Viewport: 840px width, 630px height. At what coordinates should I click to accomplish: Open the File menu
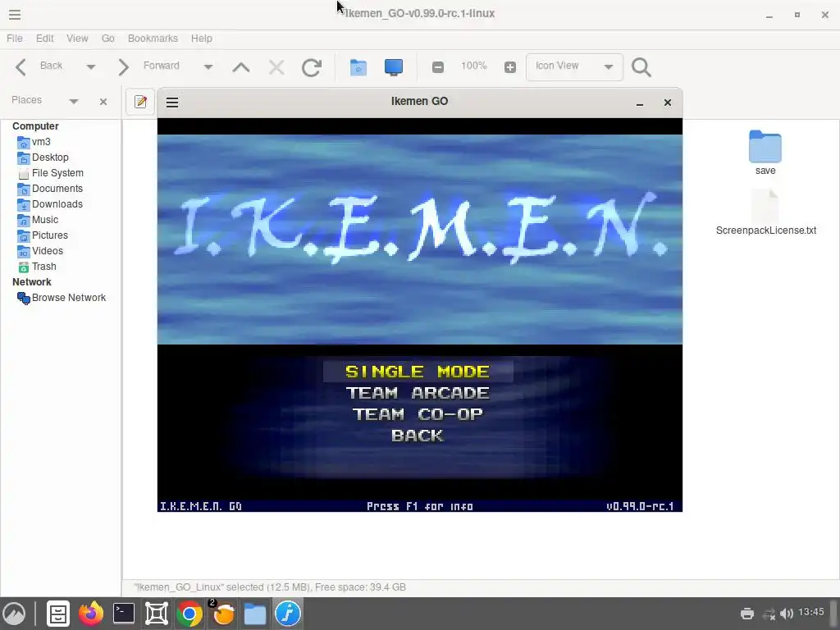[15, 38]
